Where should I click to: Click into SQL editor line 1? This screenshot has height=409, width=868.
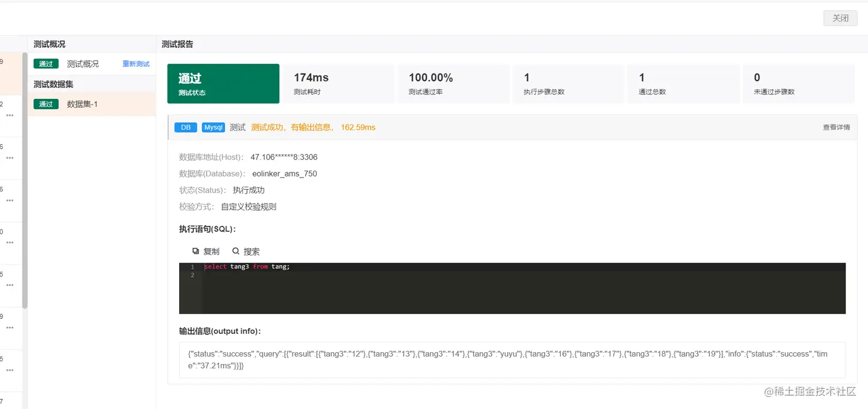tap(524, 267)
